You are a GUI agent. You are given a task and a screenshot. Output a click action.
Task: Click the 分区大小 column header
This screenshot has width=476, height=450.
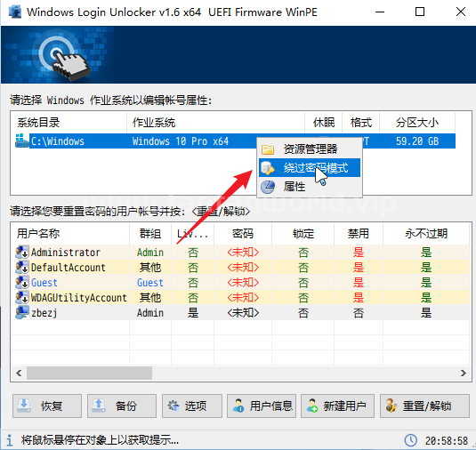click(417, 123)
